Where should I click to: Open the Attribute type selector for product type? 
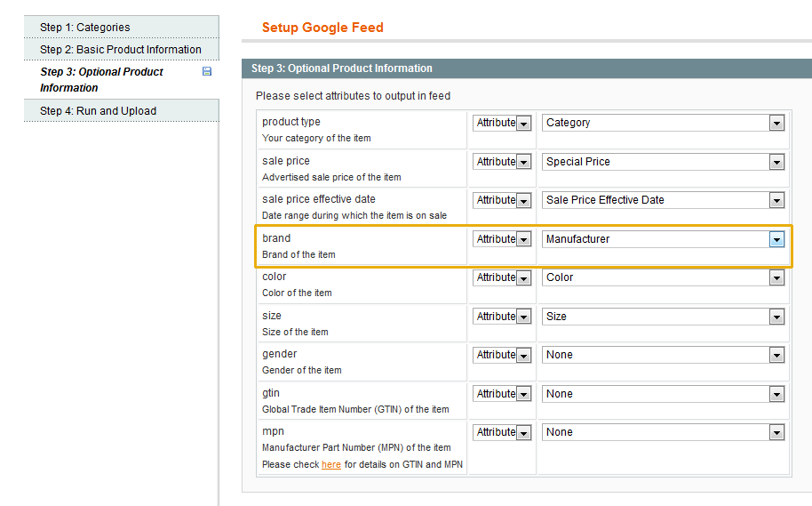(502, 123)
